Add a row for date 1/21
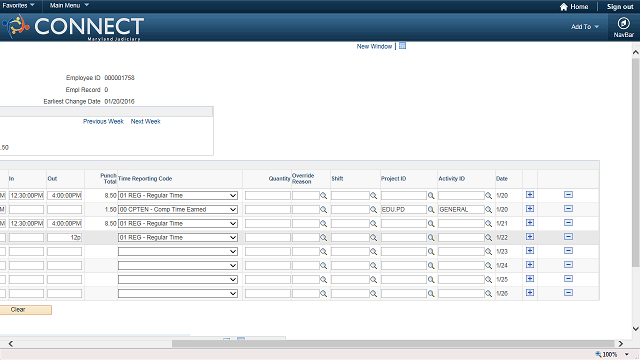 [x=530, y=222]
